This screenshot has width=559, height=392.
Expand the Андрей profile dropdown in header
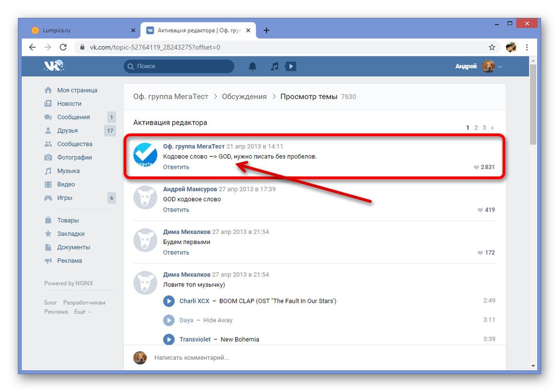(x=479, y=66)
